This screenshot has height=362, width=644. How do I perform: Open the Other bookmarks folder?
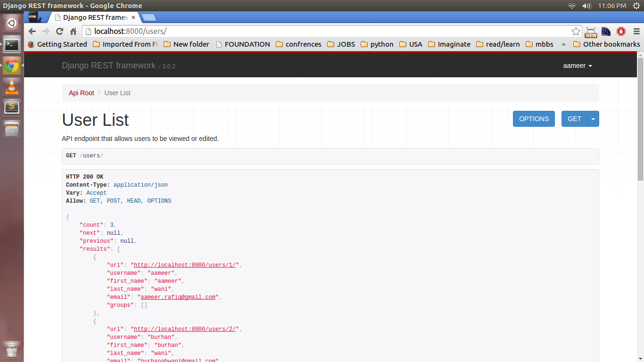tap(606, 44)
